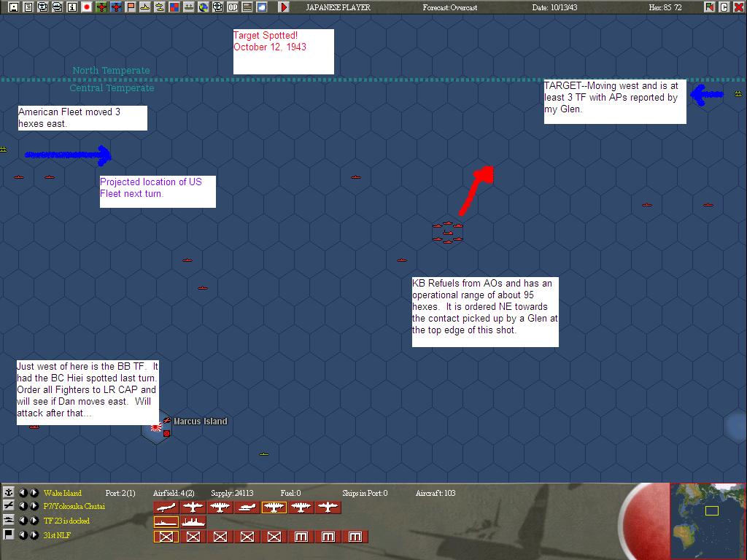747x560 pixels.
Task: Open the 31st NLF land unit
Action: point(57,535)
